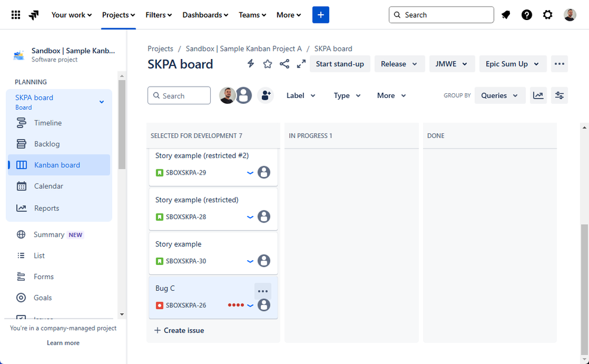The width and height of the screenshot is (589, 364).
Task: Click the priority chevron on SBOXSKPA-30
Action: coord(250,261)
